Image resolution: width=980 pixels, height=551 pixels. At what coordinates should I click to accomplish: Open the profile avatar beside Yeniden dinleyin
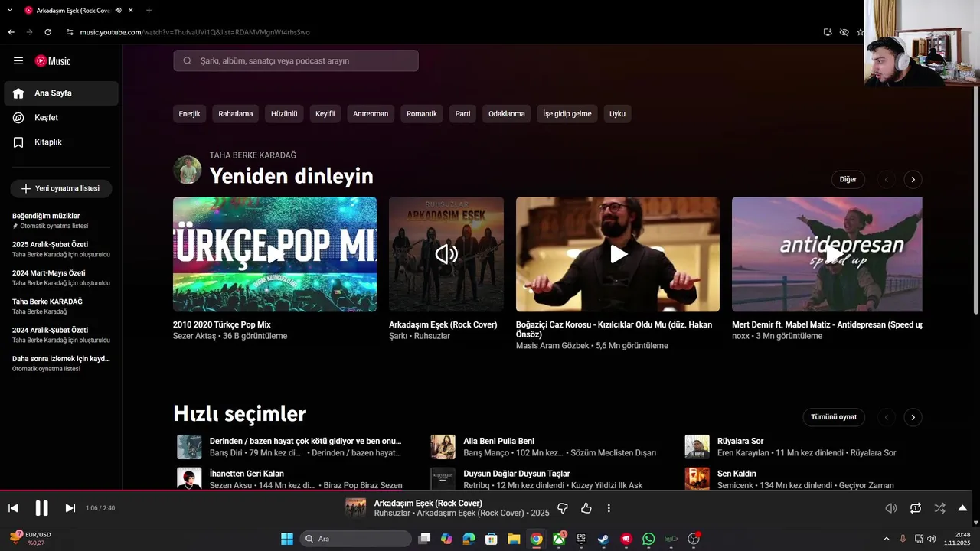tap(188, 170)
